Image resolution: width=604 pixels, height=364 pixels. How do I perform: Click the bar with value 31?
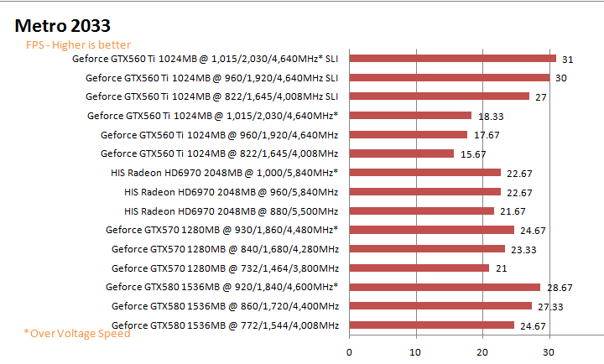pyautogui.click(x=453, y=59)
